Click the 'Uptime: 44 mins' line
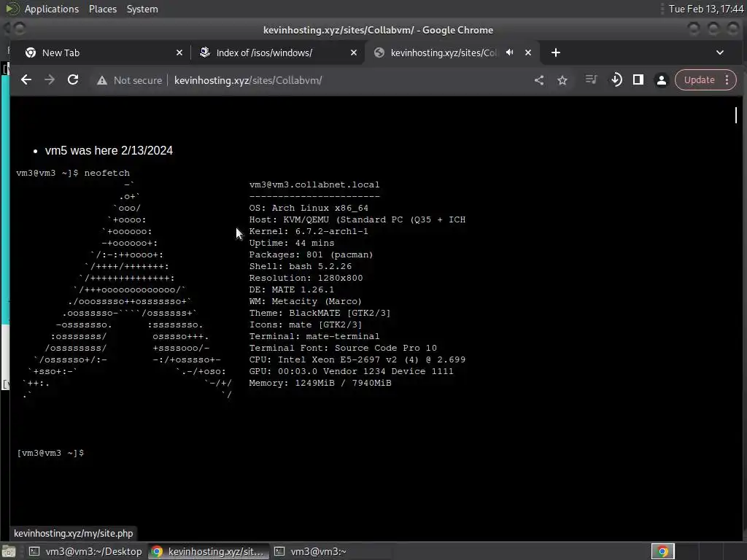 (x=292, y=243)
